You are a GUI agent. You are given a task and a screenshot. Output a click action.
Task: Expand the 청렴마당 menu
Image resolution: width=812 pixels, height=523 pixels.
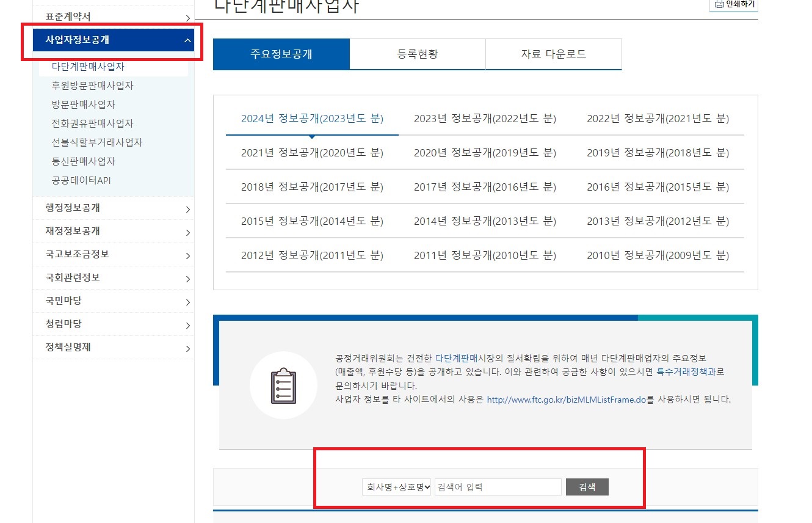tap(114, 324)
